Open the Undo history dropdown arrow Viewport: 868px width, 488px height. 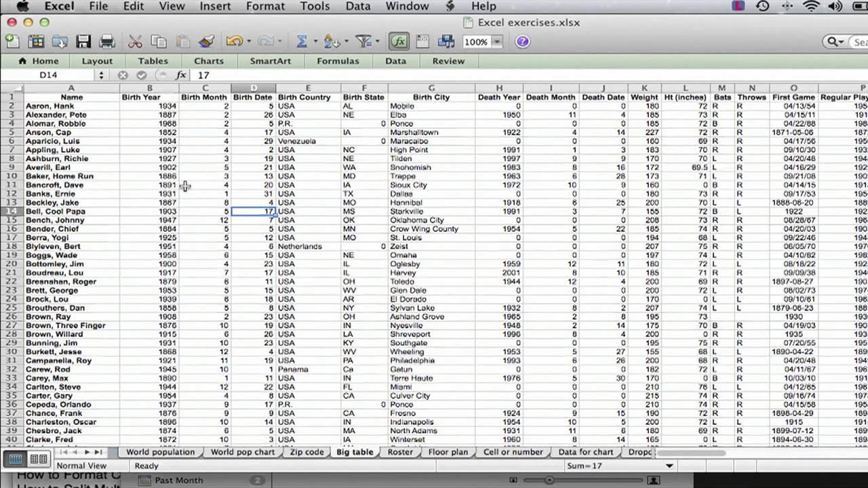tap(248, 42)
